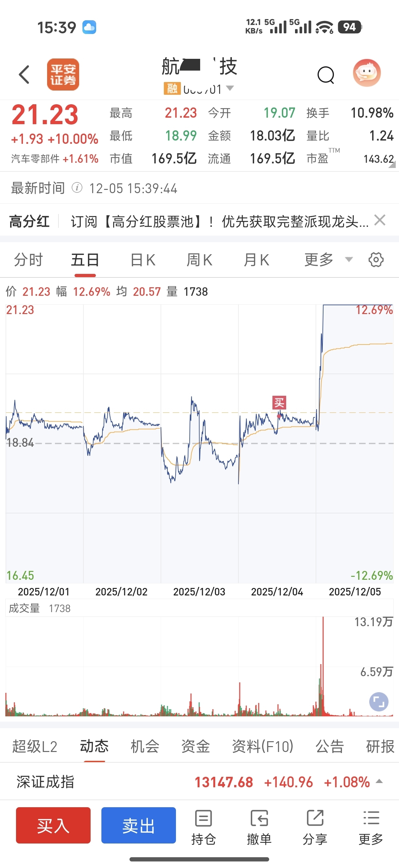Expand the 更多 chart period dropdown

click(349, 259)
